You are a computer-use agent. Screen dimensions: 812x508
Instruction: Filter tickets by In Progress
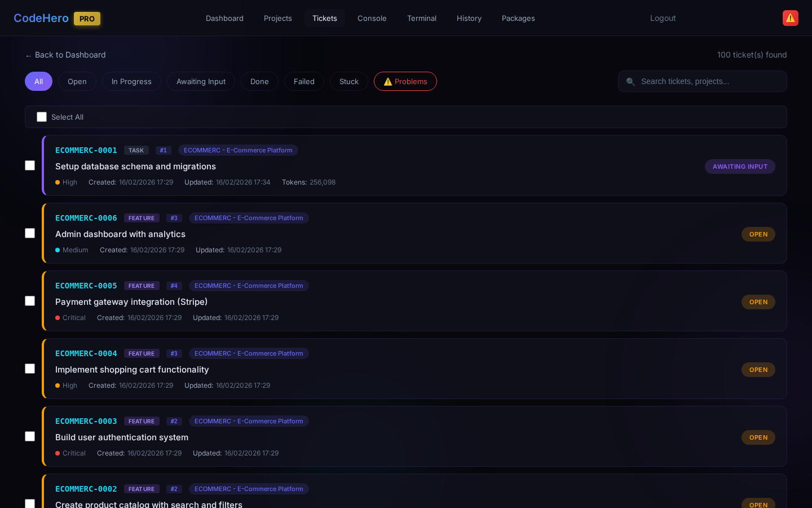(131, 81)
